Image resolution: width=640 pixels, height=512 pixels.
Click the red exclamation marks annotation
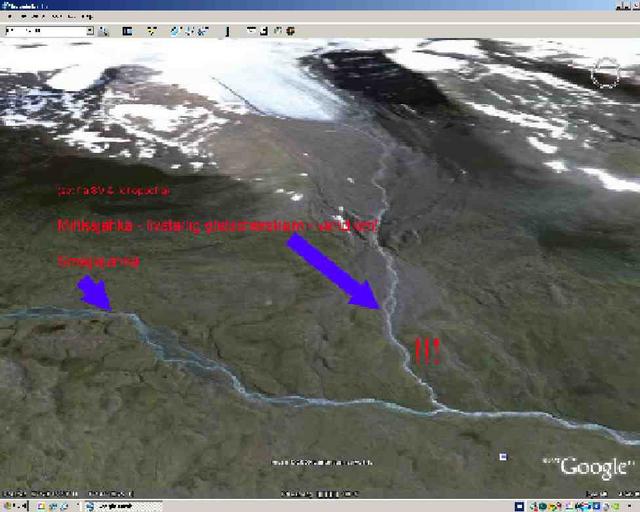[427, 352]
